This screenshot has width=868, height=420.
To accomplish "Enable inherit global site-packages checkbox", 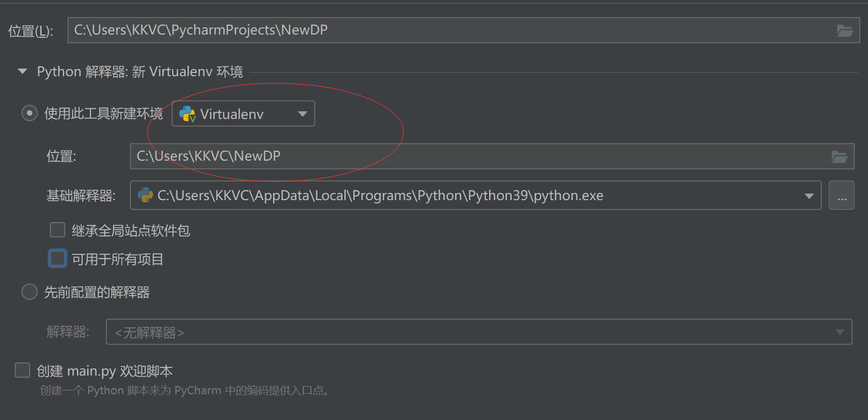I will point(58,230).
